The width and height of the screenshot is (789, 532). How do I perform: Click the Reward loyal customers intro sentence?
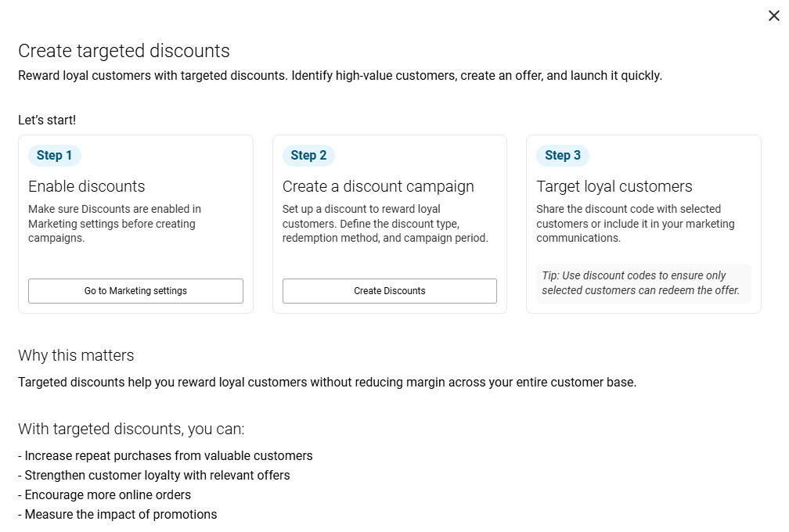click(x=340, y=76)
